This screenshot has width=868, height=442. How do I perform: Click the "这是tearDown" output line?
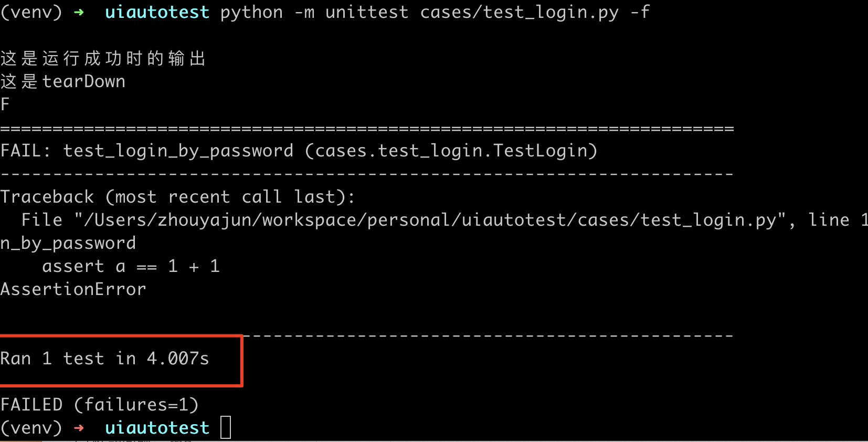63,81
